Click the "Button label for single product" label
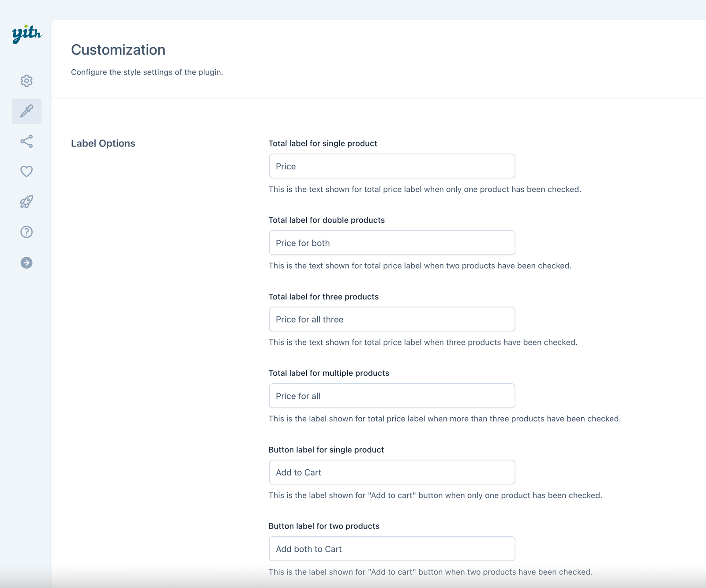Screen dimensions: 706x588 click(326, 450)
